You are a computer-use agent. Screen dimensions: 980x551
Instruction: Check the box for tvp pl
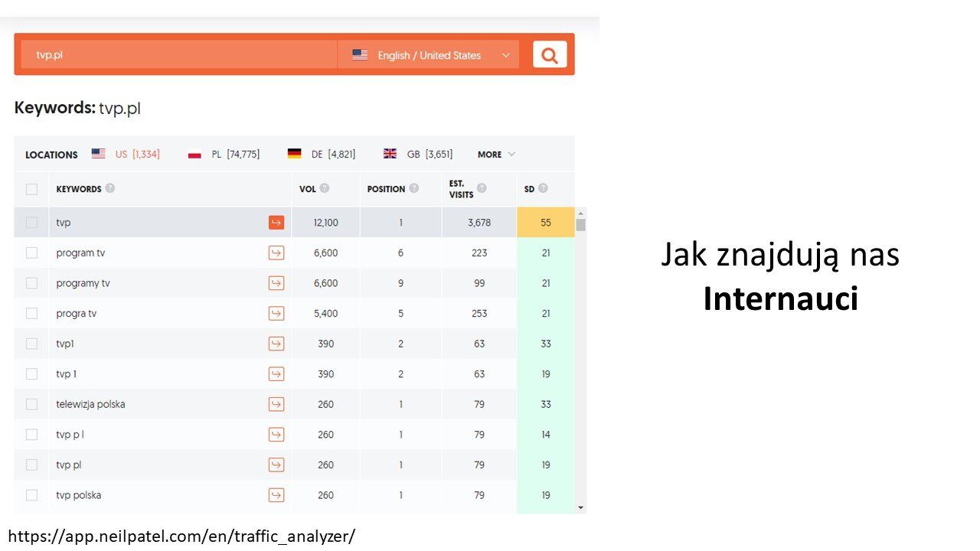click(31, 465)
